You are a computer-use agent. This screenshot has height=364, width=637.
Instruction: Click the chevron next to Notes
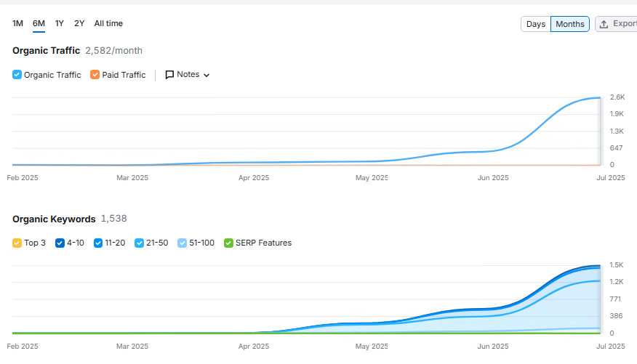coord(207,75)
